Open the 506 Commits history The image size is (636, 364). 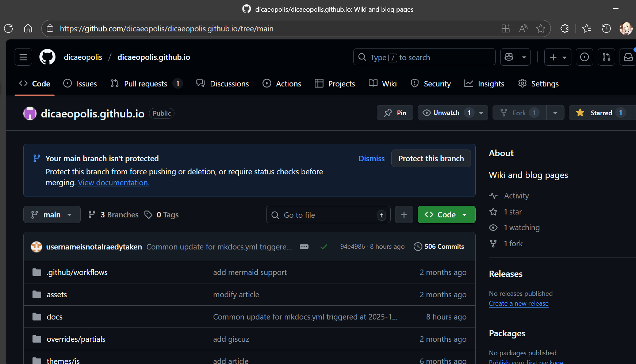coord(439,247)
